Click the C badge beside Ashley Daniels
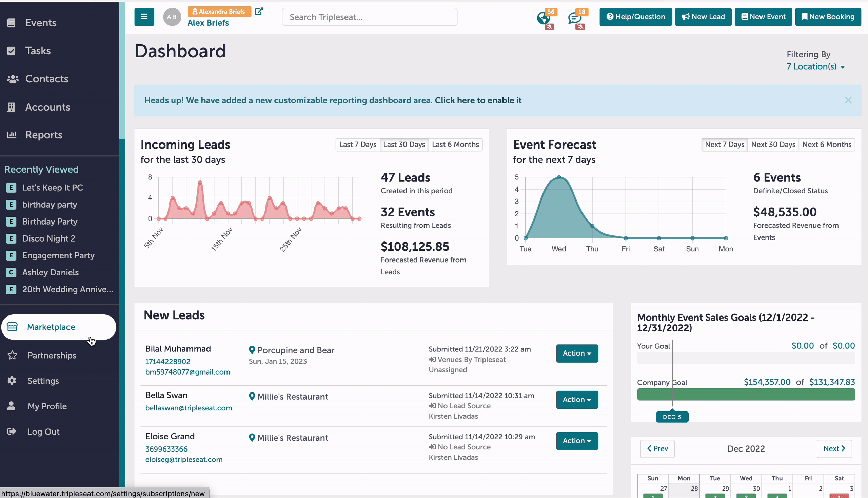 [11, 272]
